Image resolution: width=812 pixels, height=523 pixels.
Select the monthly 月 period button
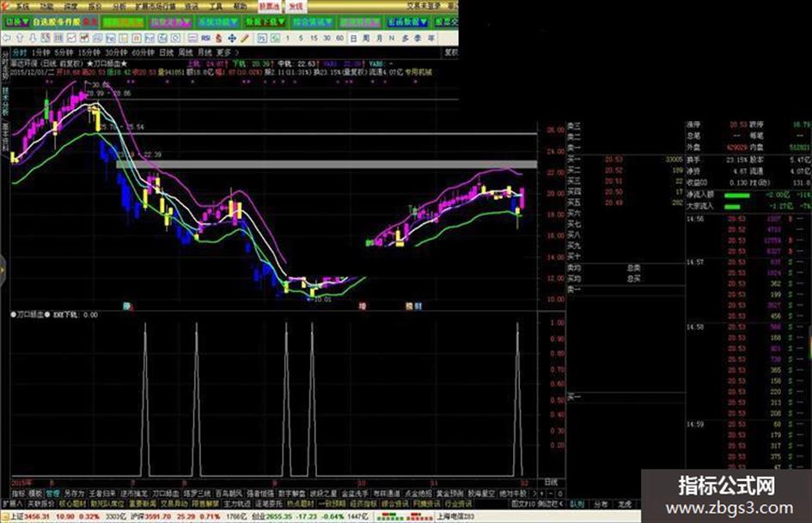(380, 39)
